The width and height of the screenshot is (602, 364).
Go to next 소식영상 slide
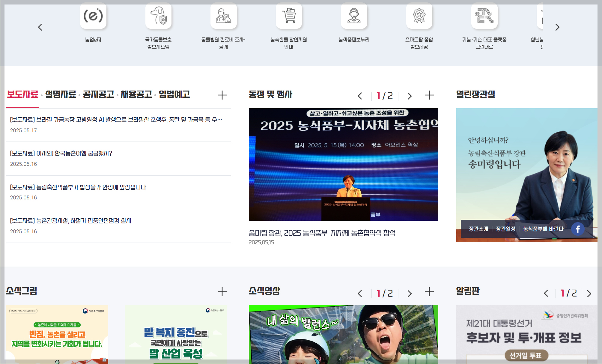pos(410,294)
